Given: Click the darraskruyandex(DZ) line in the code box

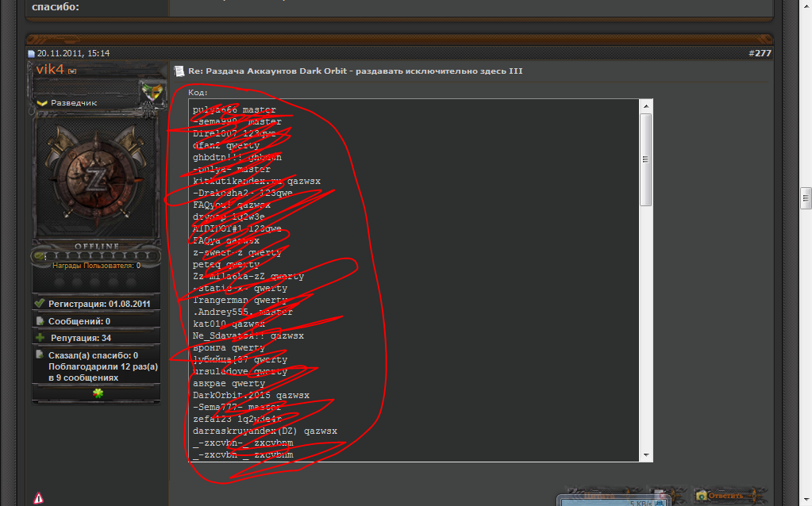Looking at the screenshot, I should [x=264, y=431].
